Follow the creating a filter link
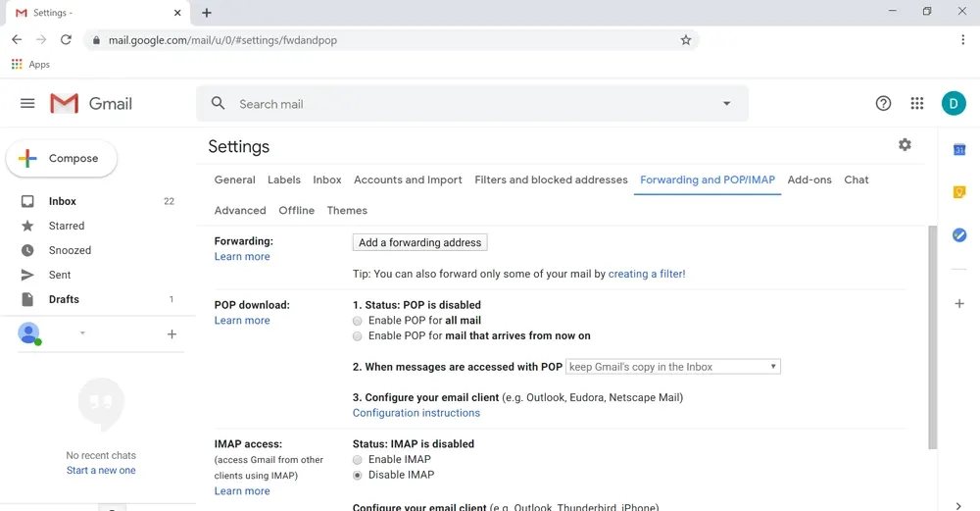This screenshot has width=980, height=511. [647, 274]
